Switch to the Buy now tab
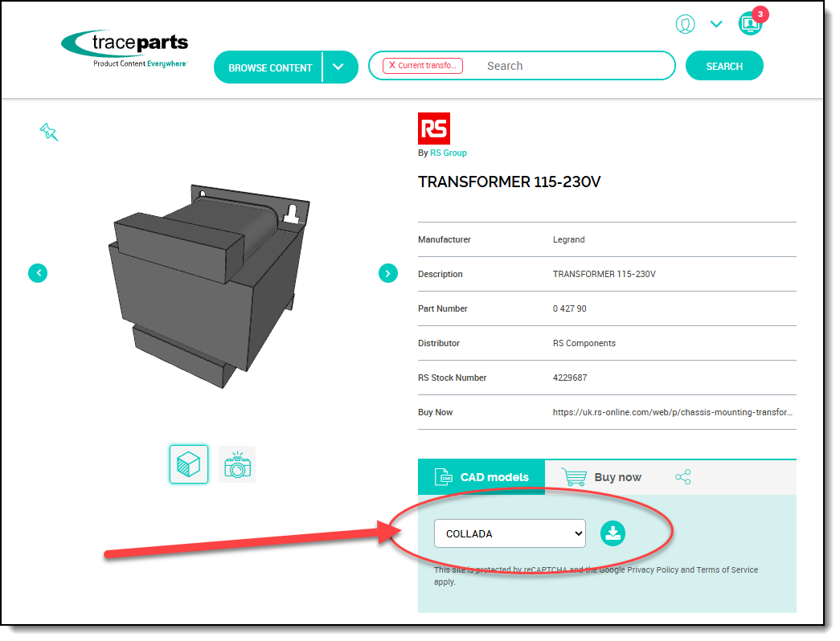Image resolution: width=840 pixels, height=641 pixels. click(601, 476)
